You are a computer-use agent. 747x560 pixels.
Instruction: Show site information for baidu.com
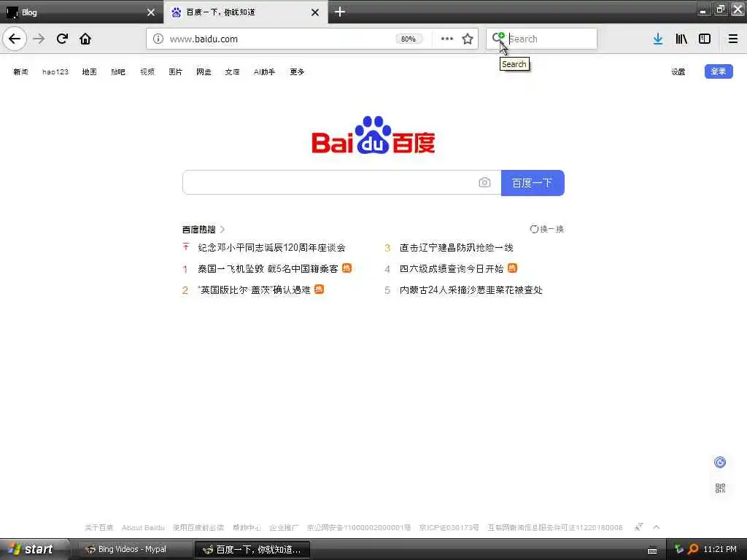click(x=158, y=39)
